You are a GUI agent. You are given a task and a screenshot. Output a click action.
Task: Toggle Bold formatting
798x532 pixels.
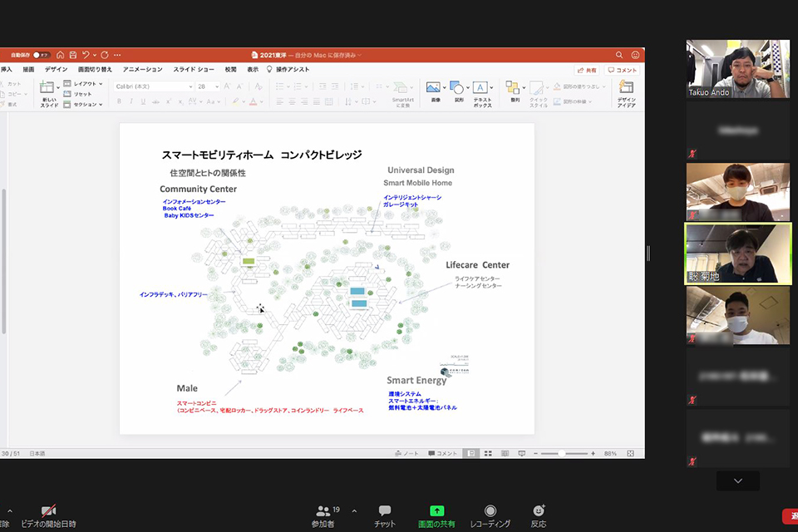(119, 101)
